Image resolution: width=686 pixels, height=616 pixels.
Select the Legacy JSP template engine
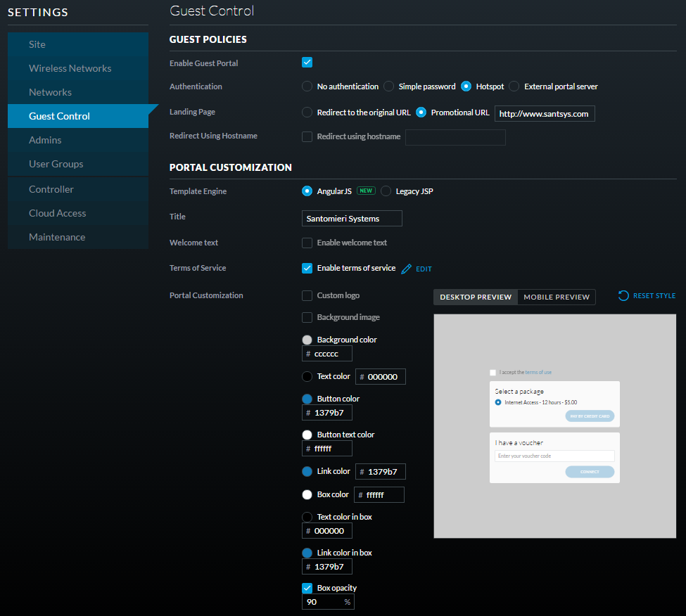(x=386, y=191)
